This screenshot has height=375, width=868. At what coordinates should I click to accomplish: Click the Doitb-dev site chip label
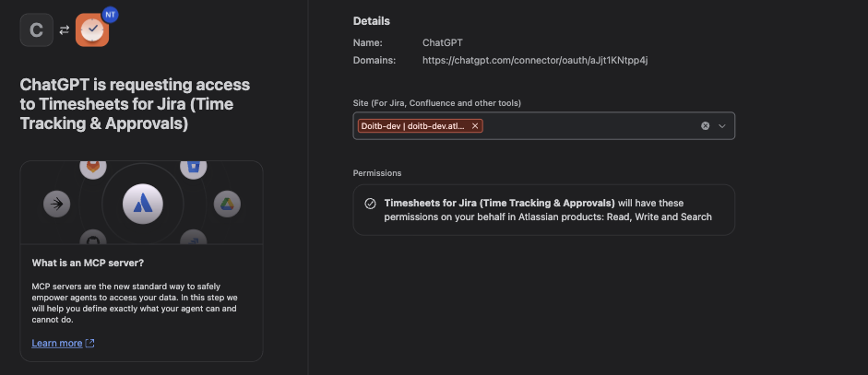click(x=413, y=126)
